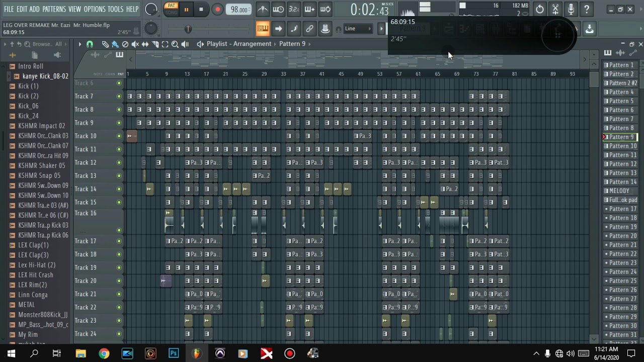The height and width of the screenshot is (362, 644).
Task: Open the help question mark icon
Action: coord(587,9)
